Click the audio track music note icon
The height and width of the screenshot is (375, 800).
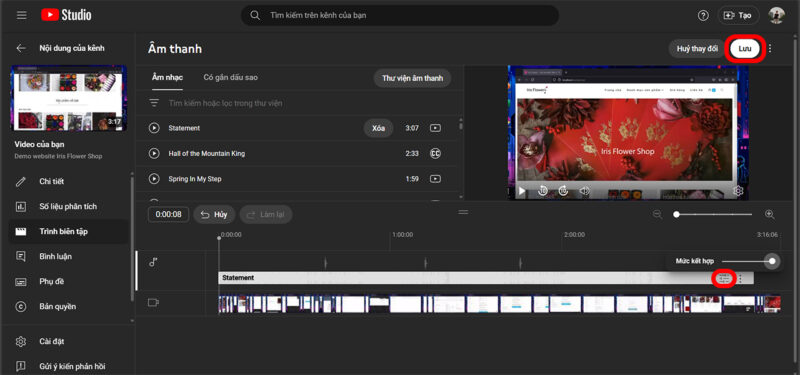[153, 262]
